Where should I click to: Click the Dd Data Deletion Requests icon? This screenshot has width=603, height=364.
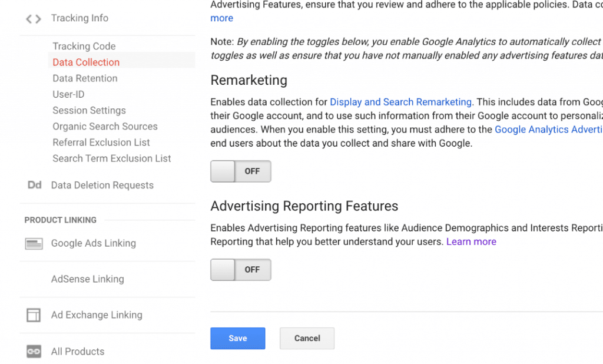click(34, 185)
